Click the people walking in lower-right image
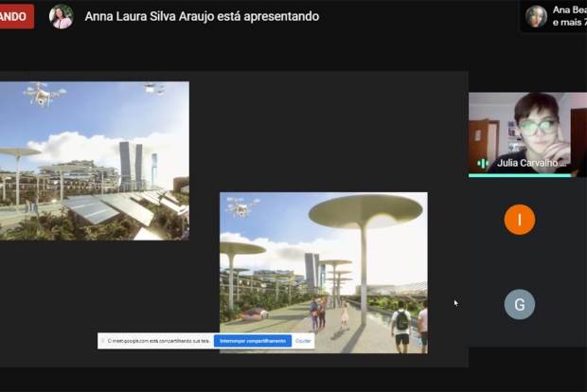The height and width of the screenshot is (392, 587). tap(317, 314)
